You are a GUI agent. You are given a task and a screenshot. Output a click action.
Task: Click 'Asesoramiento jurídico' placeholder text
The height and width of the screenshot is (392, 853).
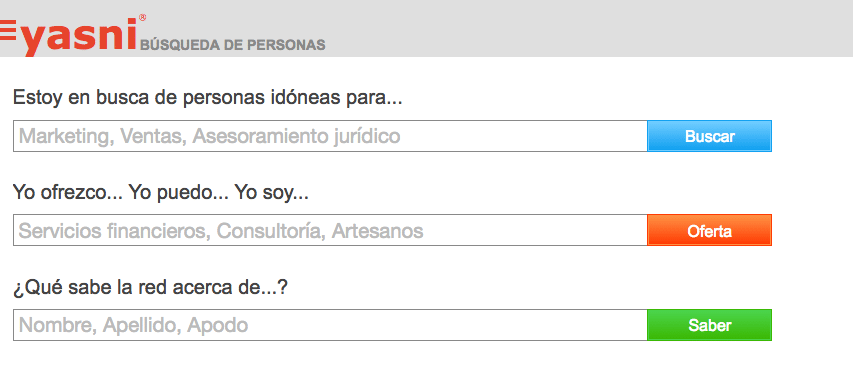click(x=296, y=136)
